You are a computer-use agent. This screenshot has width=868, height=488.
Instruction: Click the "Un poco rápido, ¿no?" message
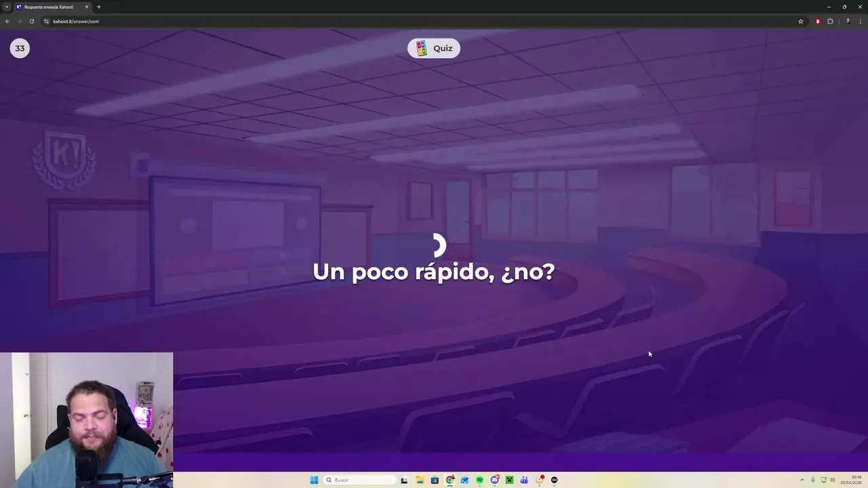click(x=434, y=272)
